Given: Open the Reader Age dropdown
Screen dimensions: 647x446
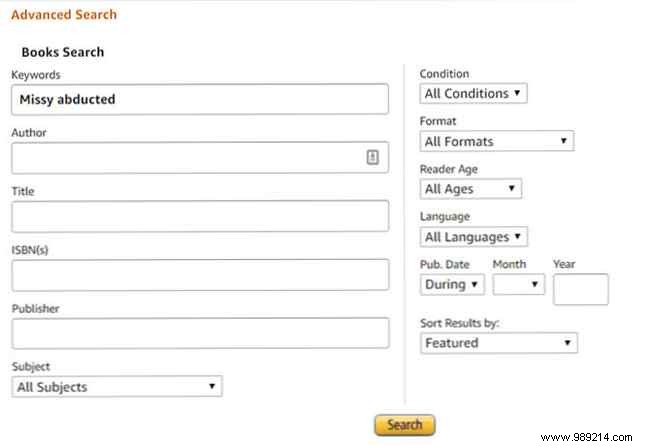Looking at the screenshot, I should (470, 188).
